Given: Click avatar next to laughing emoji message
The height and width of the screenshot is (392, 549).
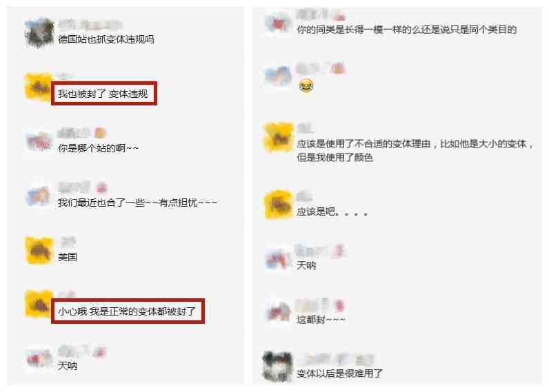Looking at the screenshot, I should 279,76.
